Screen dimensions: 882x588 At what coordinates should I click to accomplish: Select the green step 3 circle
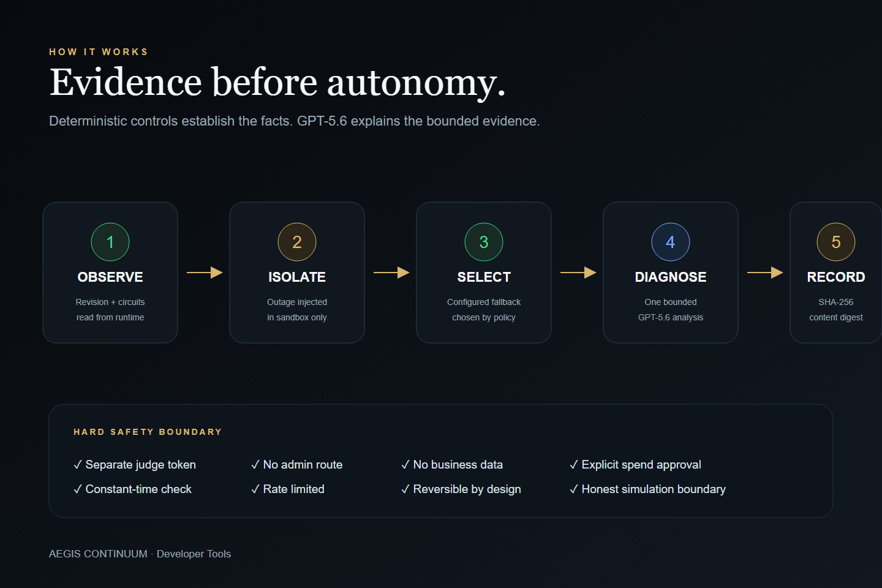coord(484,242)
